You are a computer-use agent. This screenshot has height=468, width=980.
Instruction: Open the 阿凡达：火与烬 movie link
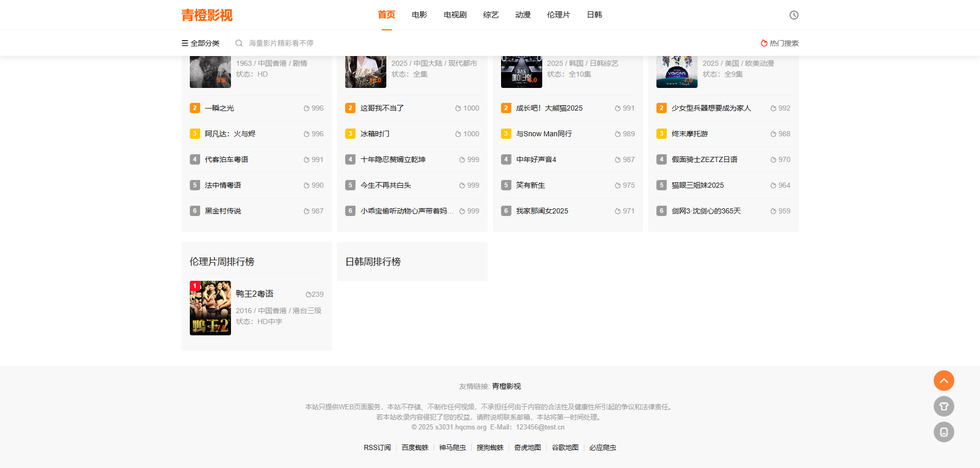[x=230, y=134]
